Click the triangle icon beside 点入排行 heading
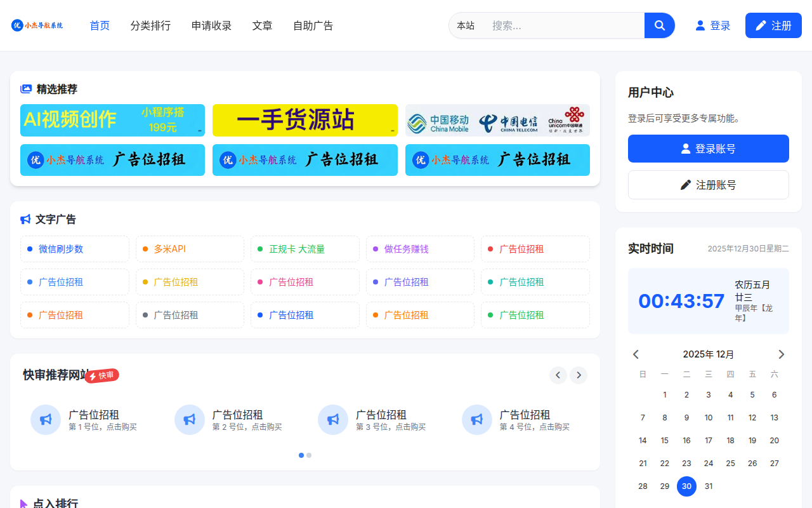812x508 pixels. click(x=24, y=504)
